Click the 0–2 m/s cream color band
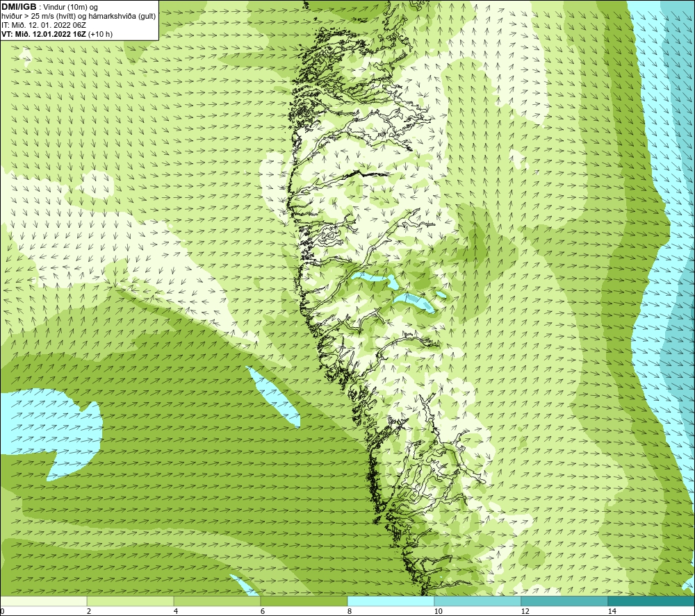This screenshot has height=616, width=695. [43, 601]
